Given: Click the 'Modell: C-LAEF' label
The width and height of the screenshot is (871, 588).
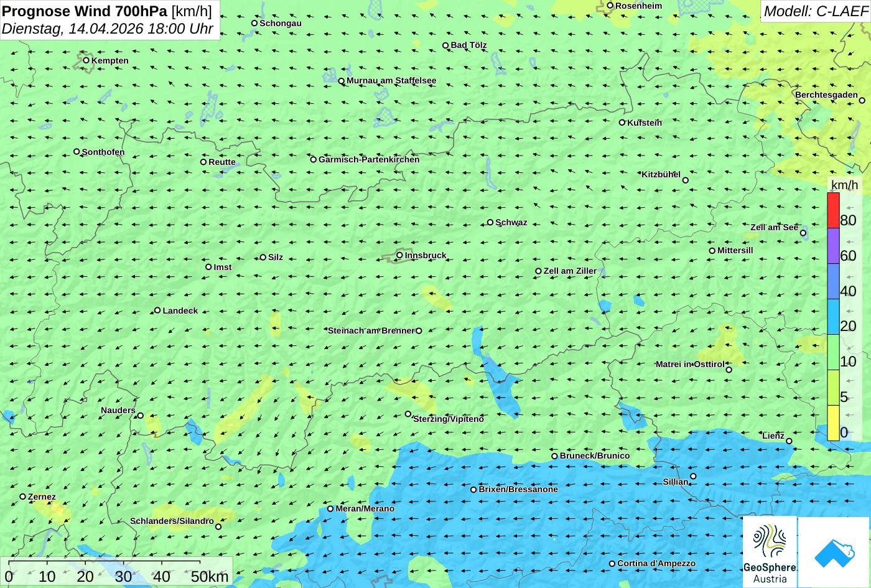Looking at the screenshot, I should [816, 11].
